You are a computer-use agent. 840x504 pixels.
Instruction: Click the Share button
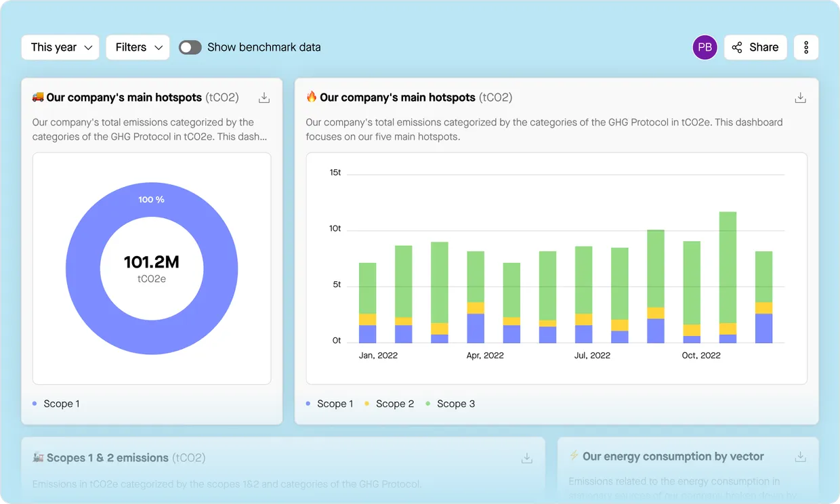(x=755, y=47)
